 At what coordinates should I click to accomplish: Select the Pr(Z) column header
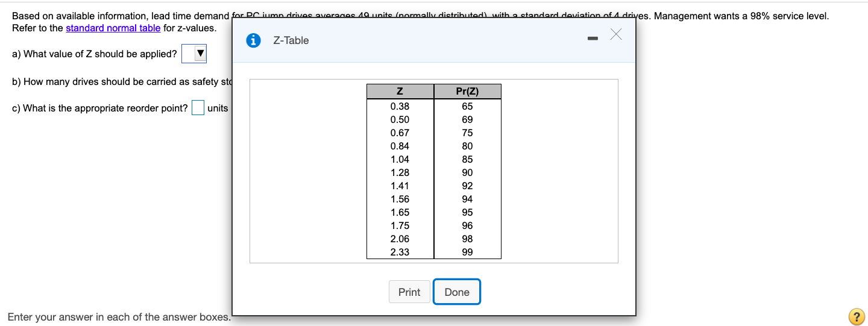(467, 92)
